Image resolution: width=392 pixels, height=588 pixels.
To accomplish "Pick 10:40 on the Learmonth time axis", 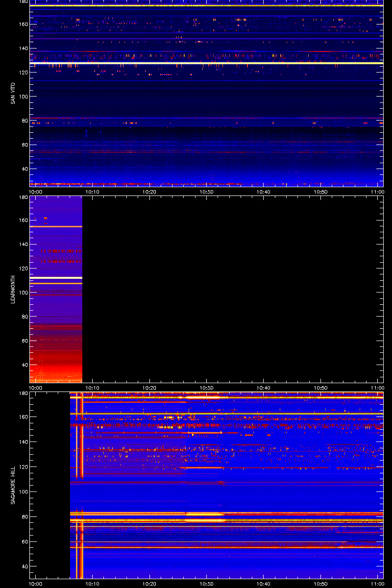I will [264, 388].
